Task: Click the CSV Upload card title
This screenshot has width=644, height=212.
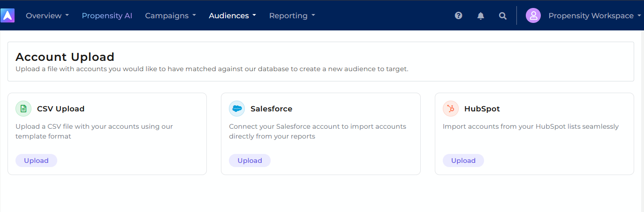Action: 61,109
